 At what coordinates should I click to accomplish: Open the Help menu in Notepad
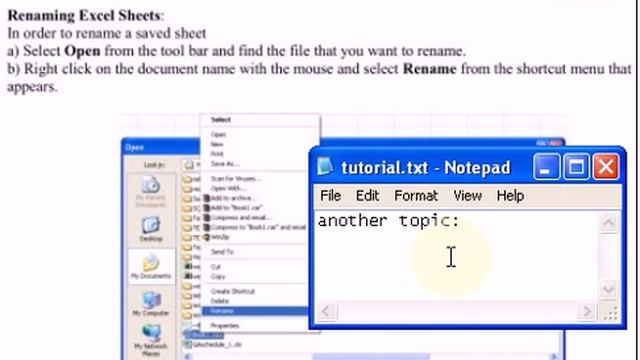point(510,196)
